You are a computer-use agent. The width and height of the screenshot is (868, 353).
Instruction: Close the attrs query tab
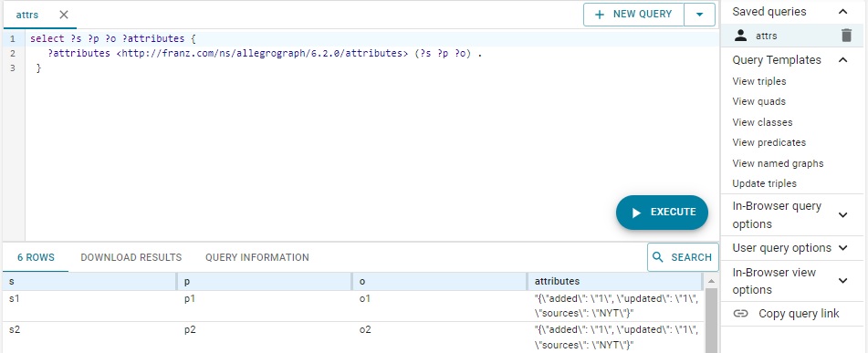click(x=64, y=15)
